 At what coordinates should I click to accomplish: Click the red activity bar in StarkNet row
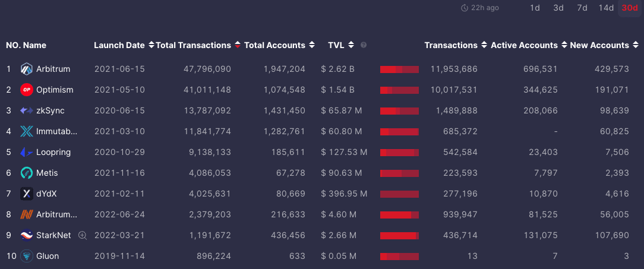pos(399,236)
